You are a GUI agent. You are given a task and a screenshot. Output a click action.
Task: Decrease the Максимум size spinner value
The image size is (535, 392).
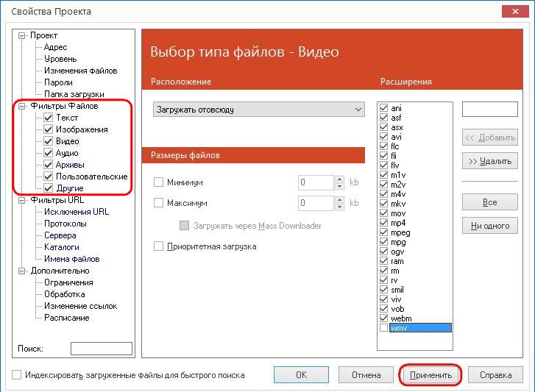[339, 207]
